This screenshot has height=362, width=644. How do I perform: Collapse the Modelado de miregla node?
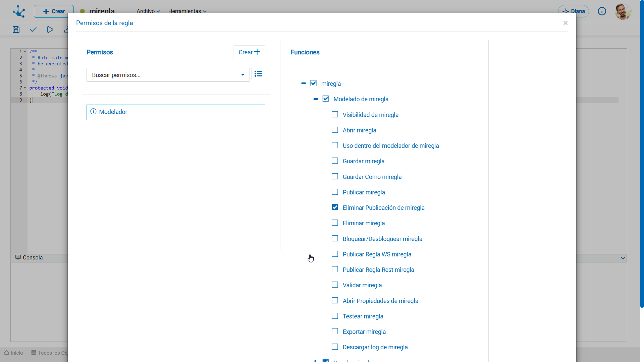click(x=316, y=99)
